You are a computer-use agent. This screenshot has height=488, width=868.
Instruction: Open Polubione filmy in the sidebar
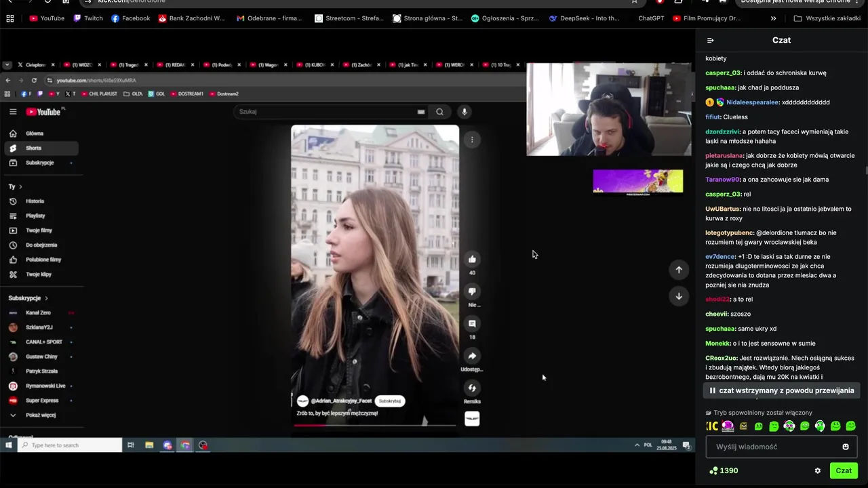(41, 260)
